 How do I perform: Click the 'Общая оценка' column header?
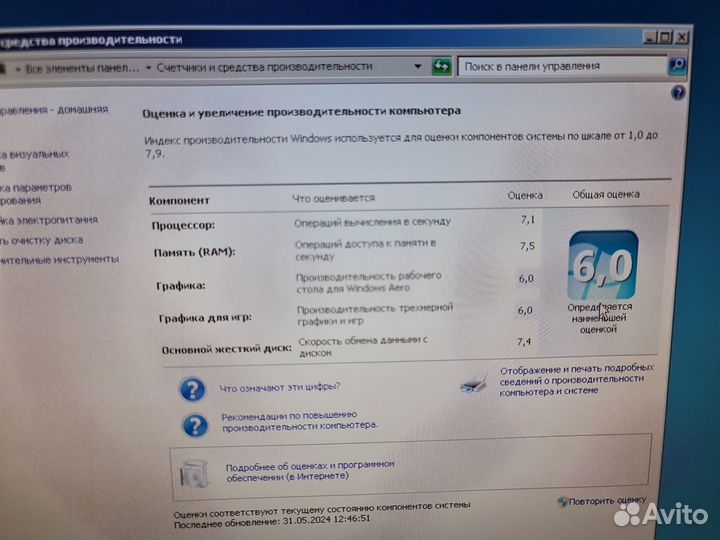[606, 195]
